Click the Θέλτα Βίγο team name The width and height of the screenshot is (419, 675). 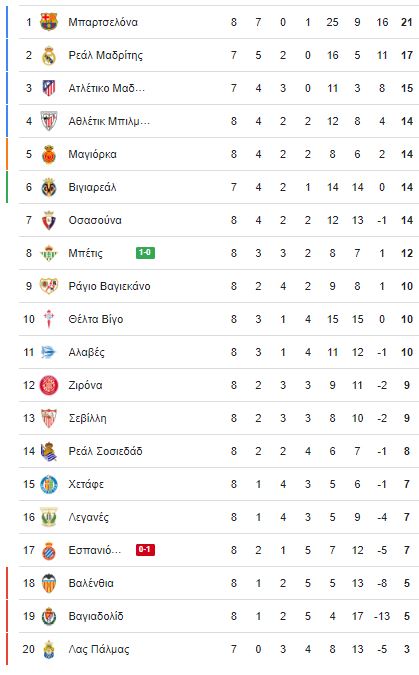(x=96, y=319)
